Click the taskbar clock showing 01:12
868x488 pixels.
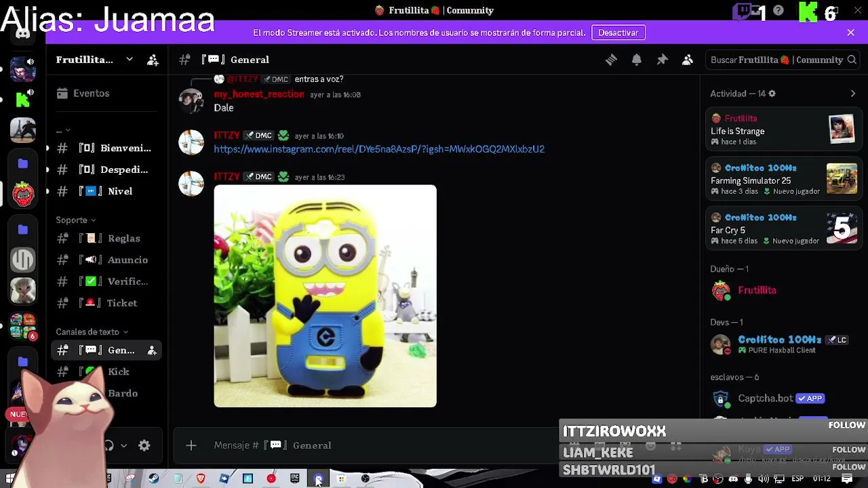tap(822, 479)
